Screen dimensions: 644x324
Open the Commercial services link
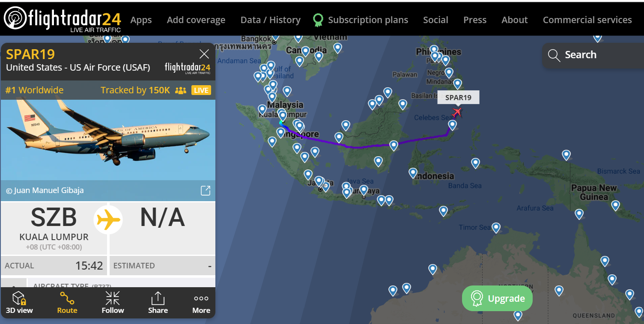(587, 20)
